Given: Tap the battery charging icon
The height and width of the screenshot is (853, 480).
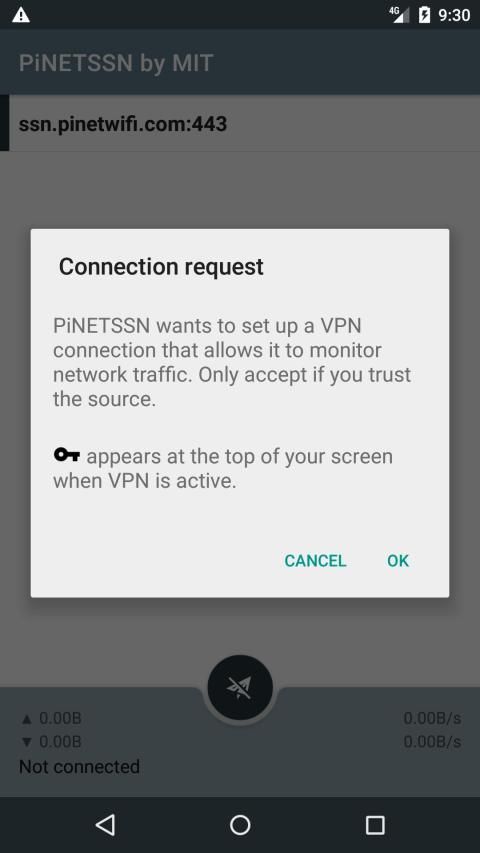Looking at the screenshot, I should click(x=424, y=15).
